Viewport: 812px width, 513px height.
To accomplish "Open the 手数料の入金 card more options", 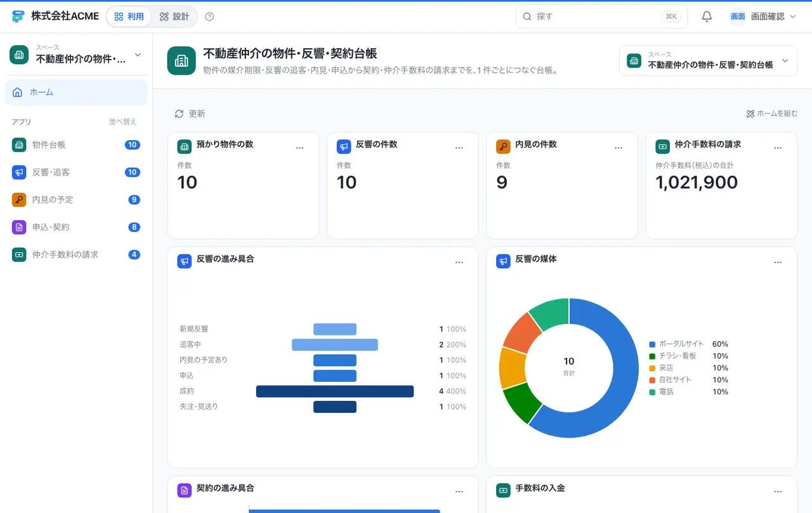I will (778, 491).
